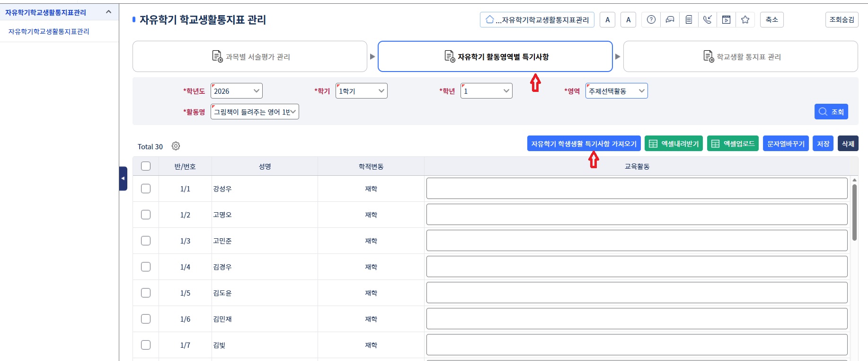The width and height of the screenshot is (868, 361).
Task: Click the phone call support icon
Action: click(x=708, y=19)
